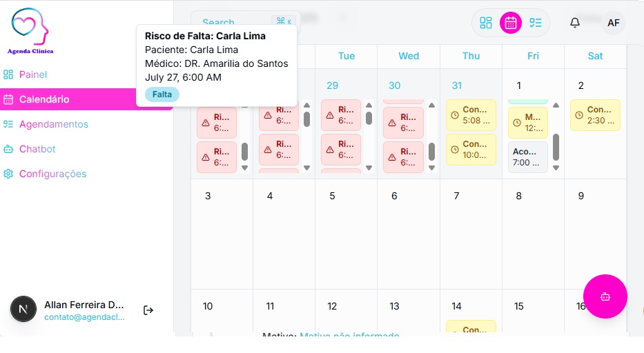Screen dimensions: 644x353
Task: Click down arrow of Friday 1 event scrollbar
Action: (x=556, y=168)
